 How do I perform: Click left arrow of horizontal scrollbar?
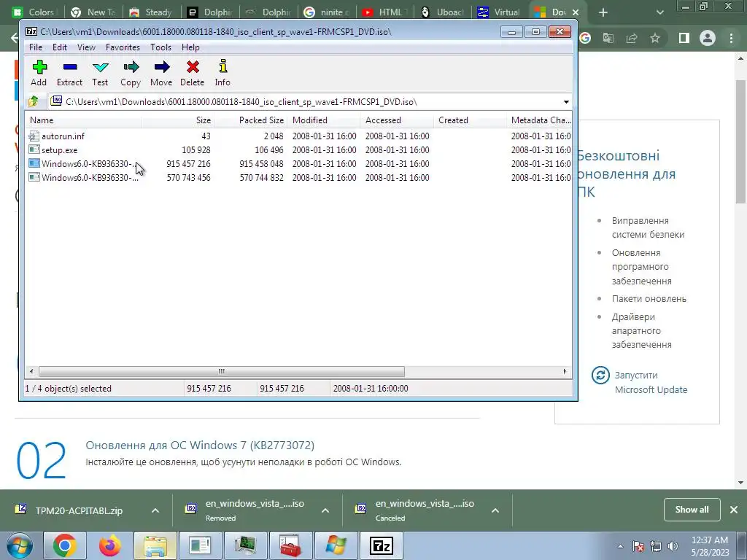point(31,371)
